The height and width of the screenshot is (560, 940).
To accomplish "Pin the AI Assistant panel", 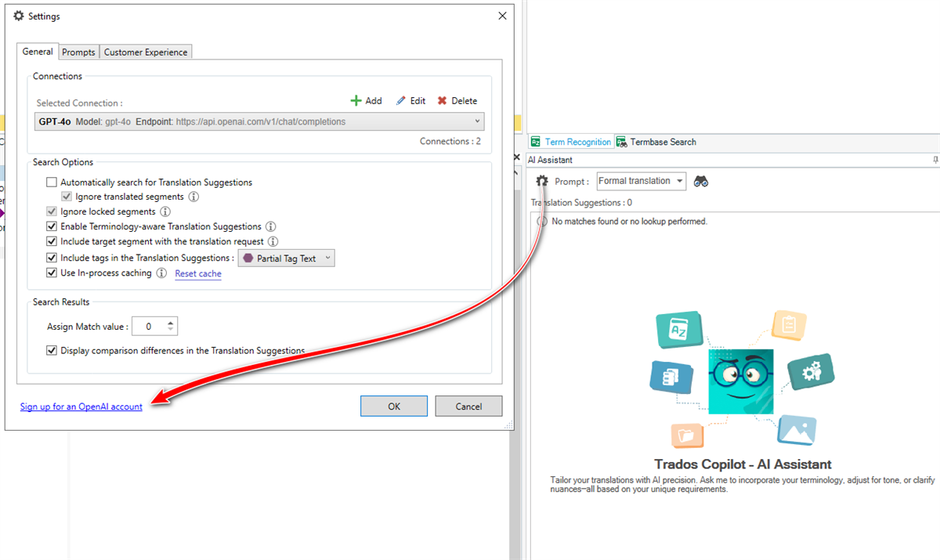I will point(935,160).
